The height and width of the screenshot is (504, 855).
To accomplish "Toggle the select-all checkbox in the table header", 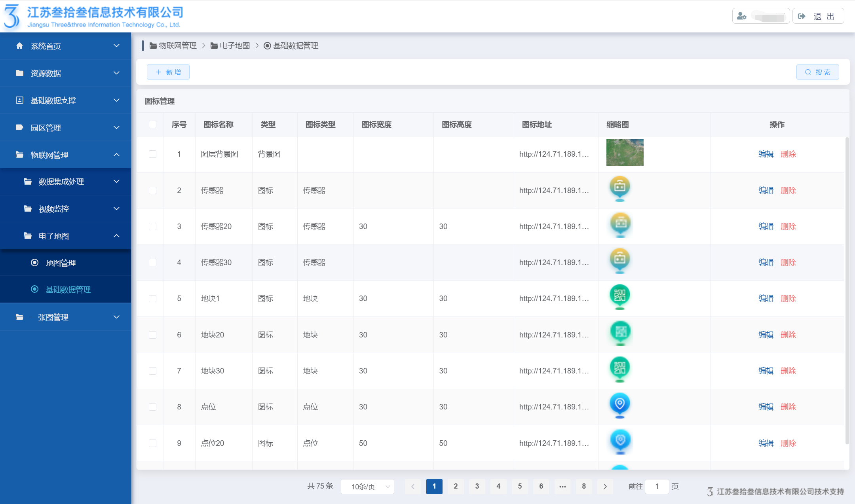I will click(152, 125).
